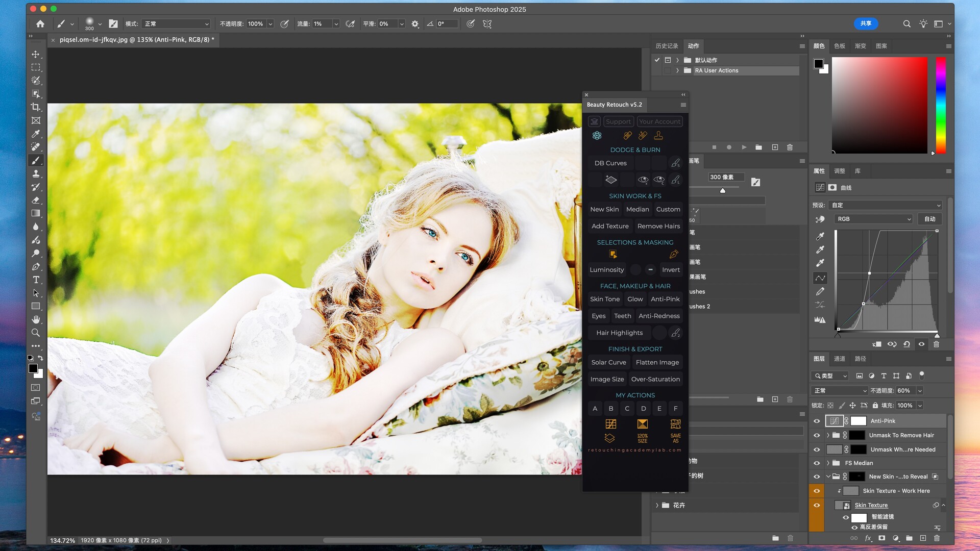Screen dimensions: 980x551
Task: Toggle visibility of the FS Median group
Action: [x=817, y=463]
